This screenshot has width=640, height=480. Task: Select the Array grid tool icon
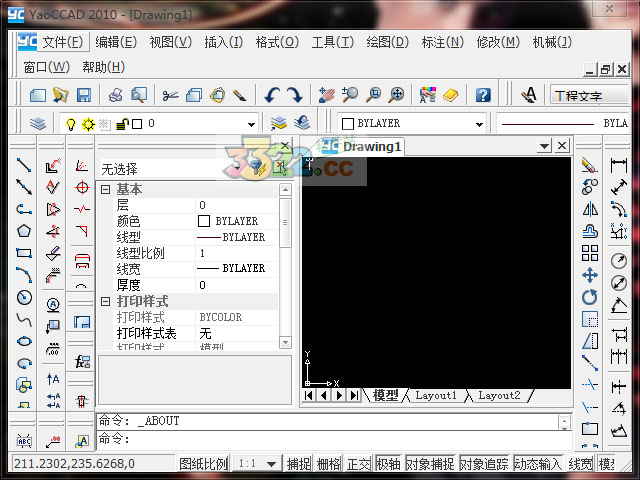pos(590,253)
